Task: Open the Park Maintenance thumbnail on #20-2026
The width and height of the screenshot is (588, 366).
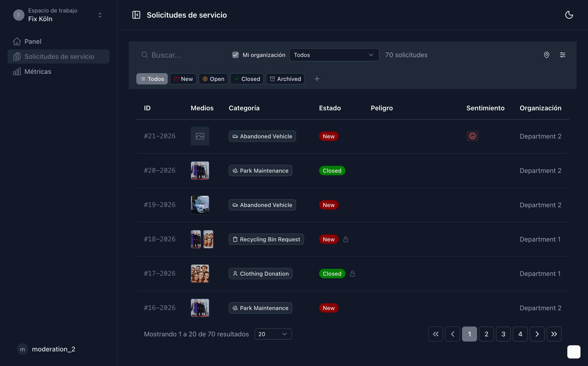Action: tap(200, 170)
